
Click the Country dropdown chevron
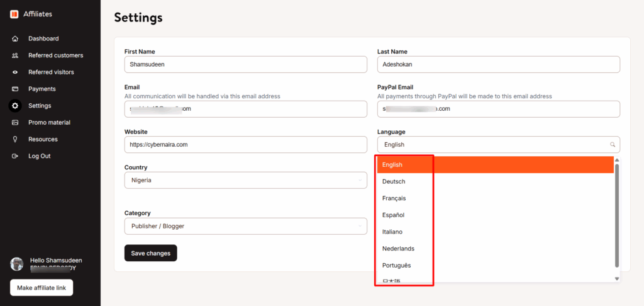coord(360,180)
